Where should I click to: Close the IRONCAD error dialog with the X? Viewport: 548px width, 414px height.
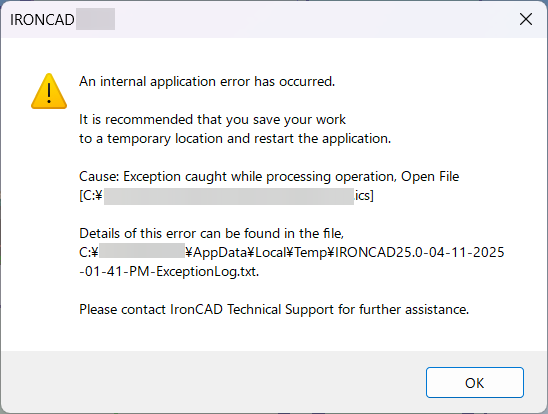(x=526, y=19)
